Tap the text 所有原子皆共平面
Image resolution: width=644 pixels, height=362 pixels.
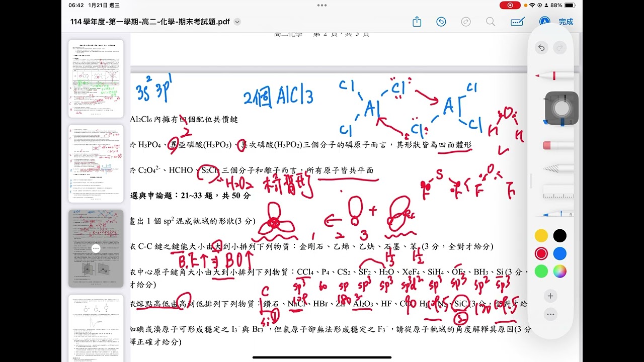340,170
